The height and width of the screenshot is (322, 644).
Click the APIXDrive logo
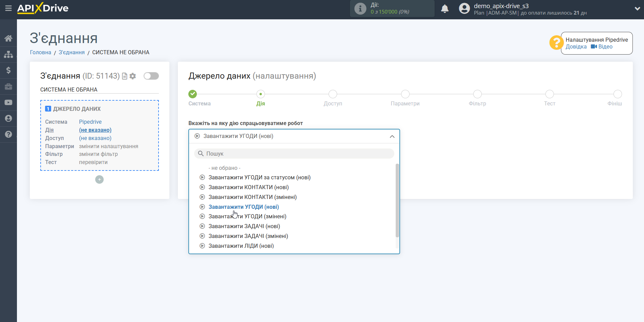tap(43, 8)
